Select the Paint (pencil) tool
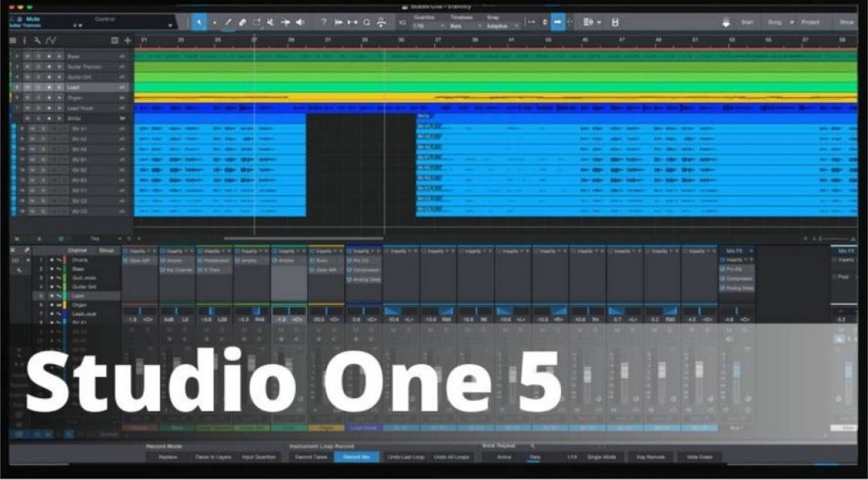 click(x=228, y=22)
